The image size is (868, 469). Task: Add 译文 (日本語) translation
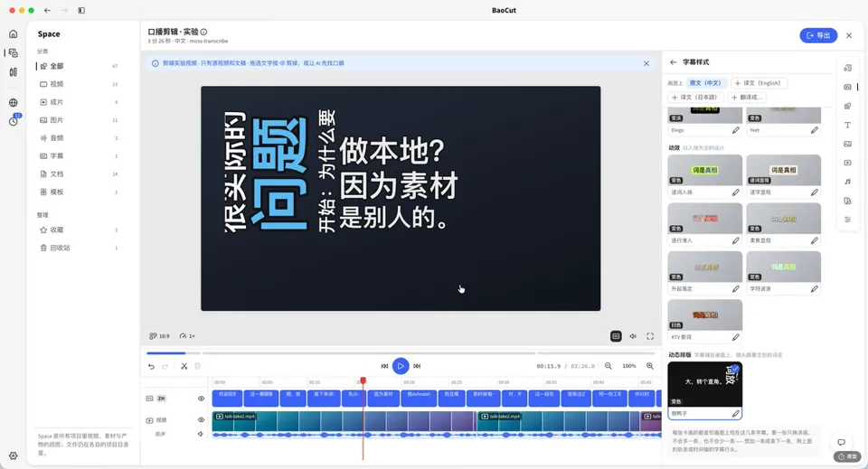pyautogui.click(x=694, y=98)
